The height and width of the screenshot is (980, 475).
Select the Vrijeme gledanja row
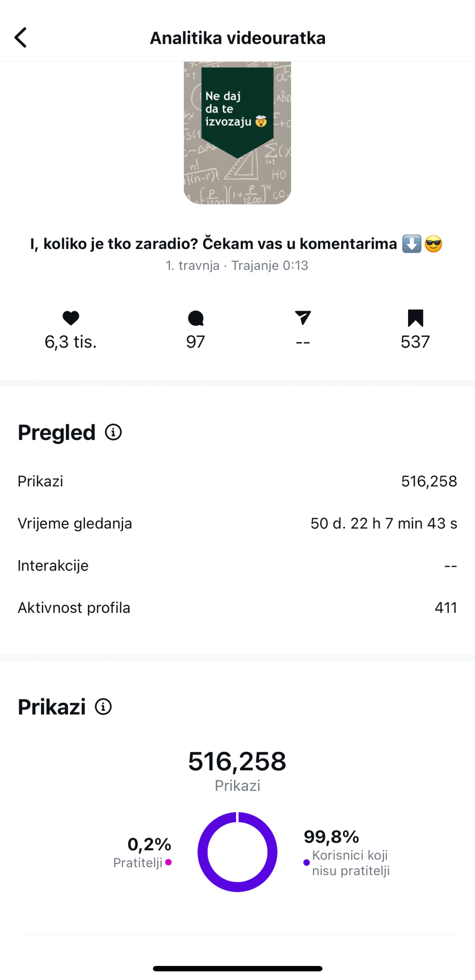(237, 523)
